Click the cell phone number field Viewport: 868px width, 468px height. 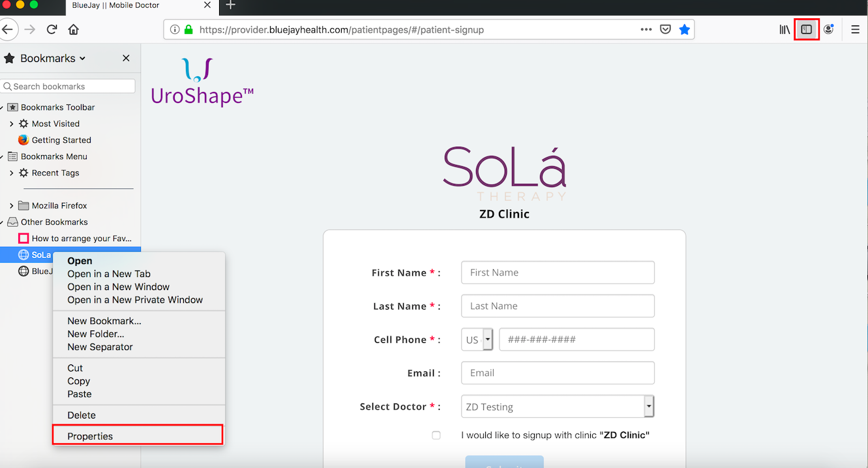click(576, 340)
